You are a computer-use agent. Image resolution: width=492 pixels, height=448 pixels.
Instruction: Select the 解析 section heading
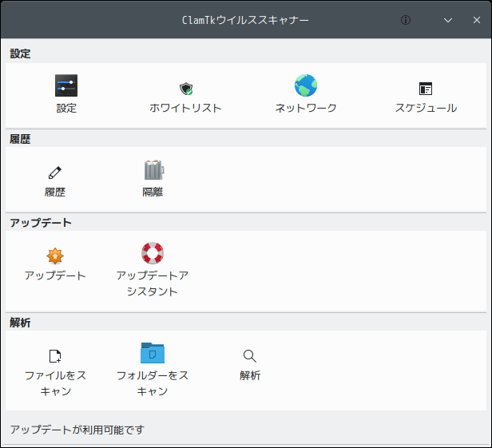tap(20, 323)
